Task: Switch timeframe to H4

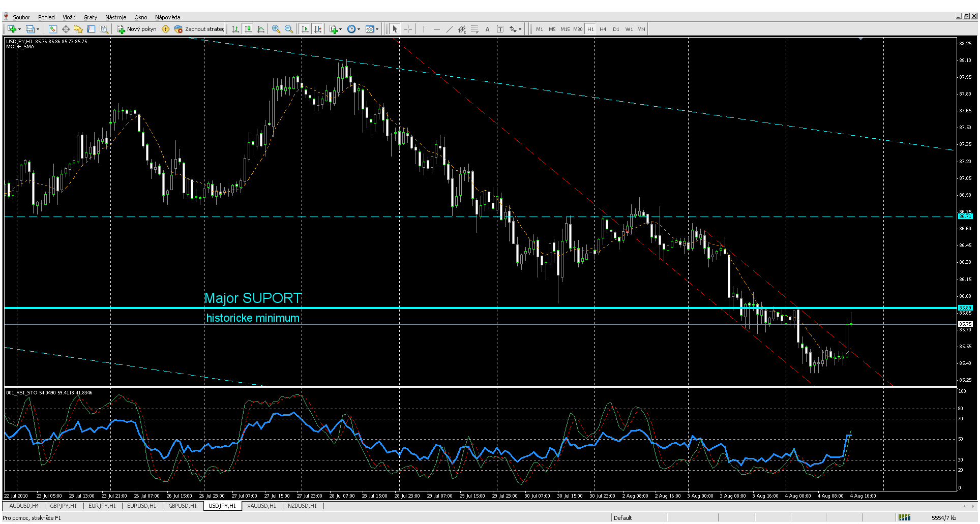Action: click(x=603, y=29)
